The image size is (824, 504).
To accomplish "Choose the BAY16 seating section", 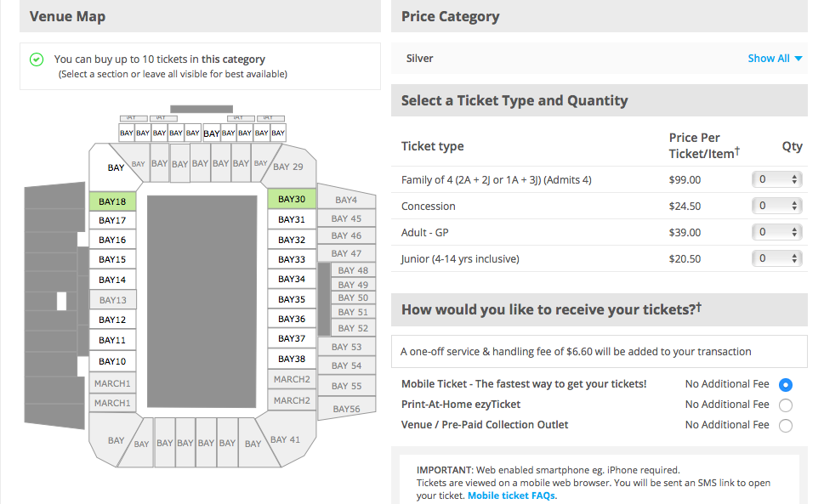I will pyautogui.click(x=112, y=240).
